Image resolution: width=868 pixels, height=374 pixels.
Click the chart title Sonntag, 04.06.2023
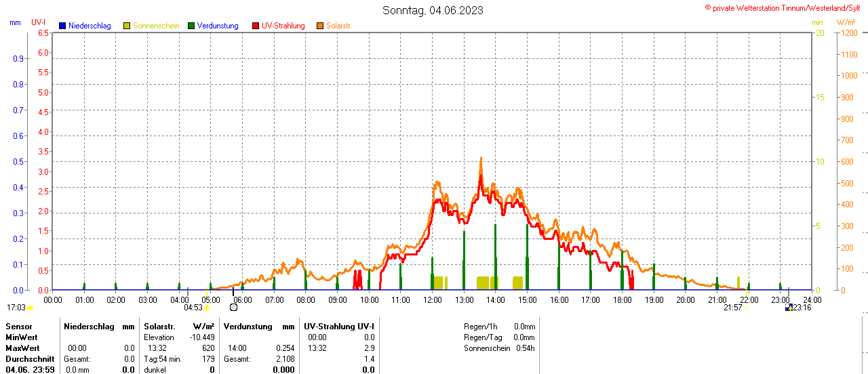point(433,10)
